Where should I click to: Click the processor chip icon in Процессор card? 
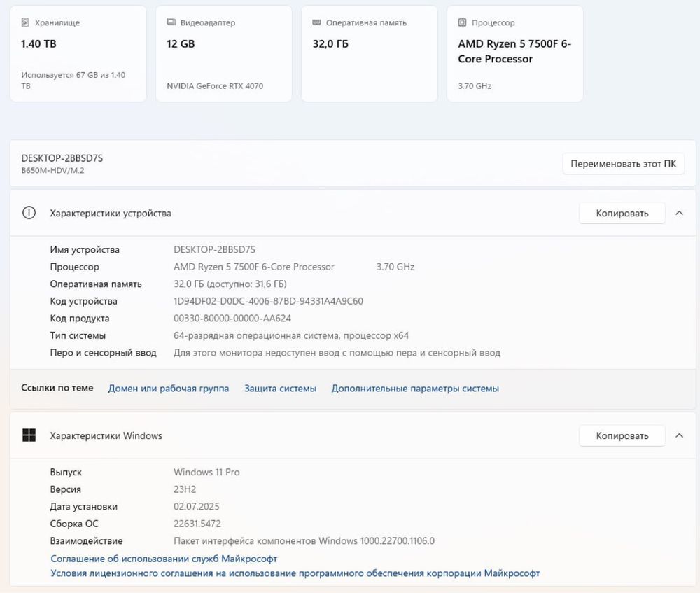pyautogui.click(x=463, y=22)
